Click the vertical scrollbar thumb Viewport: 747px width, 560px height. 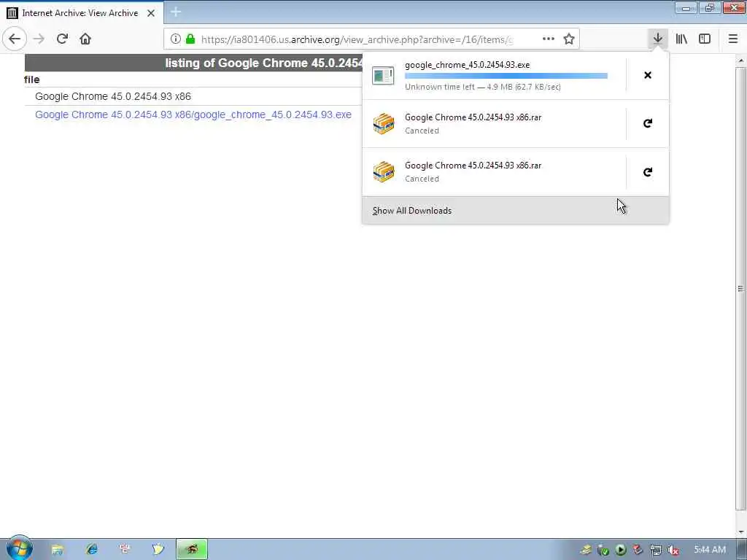(x=740, y=288)
